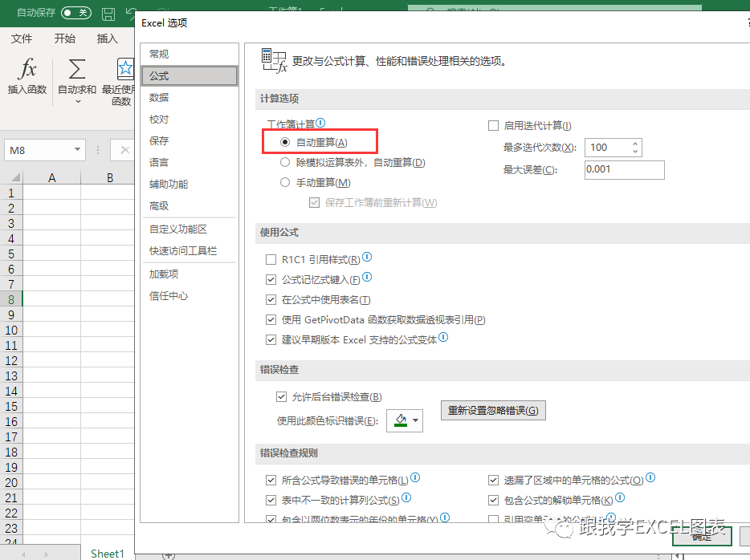
Task: Enable the 启用迭代计算 checkbox
Action: pos(493,126)
